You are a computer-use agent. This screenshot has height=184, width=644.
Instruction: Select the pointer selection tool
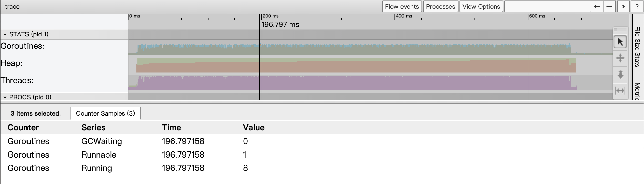pos(620,42)
